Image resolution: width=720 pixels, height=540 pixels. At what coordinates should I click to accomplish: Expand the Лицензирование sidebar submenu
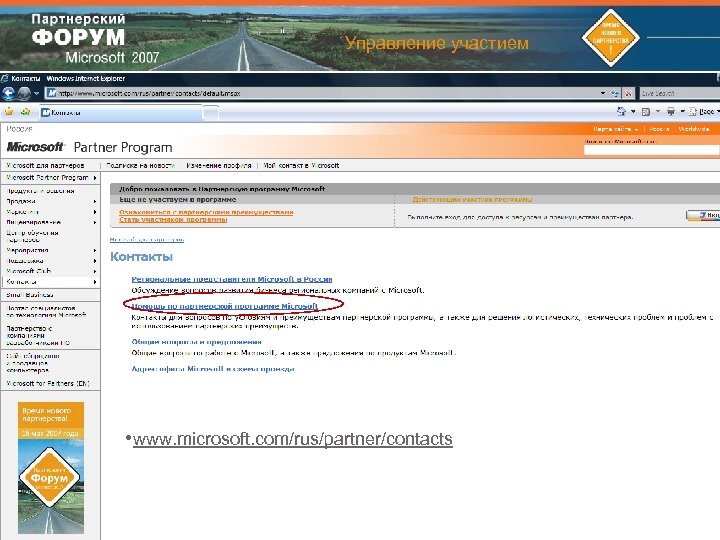(51, 222)
